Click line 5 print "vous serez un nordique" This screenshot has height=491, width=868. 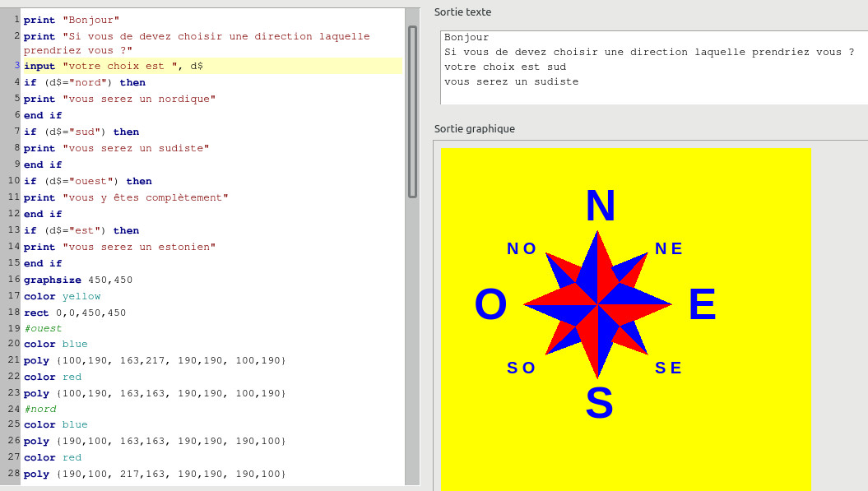pyautogui.click(x=119, y=99)
